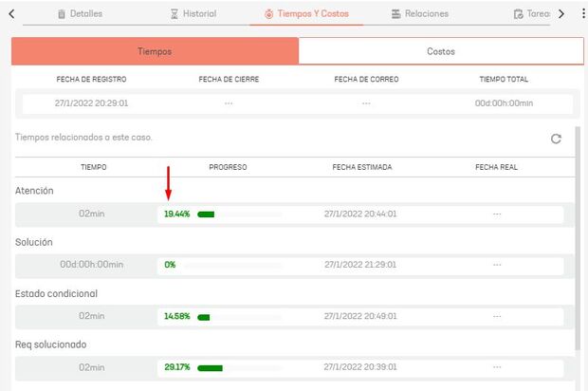Click the Tiempo Total value 00d:00h:00min

pyautogui.click(x=504, y=103)
